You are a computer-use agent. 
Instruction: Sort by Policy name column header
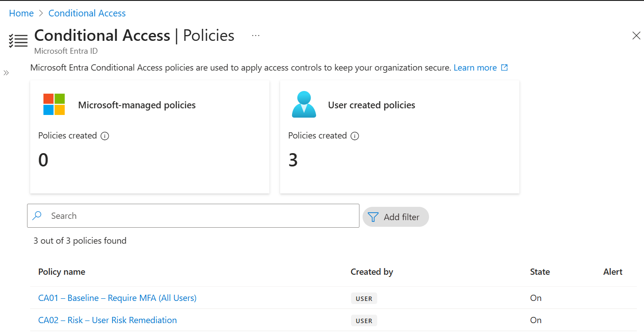62,272
